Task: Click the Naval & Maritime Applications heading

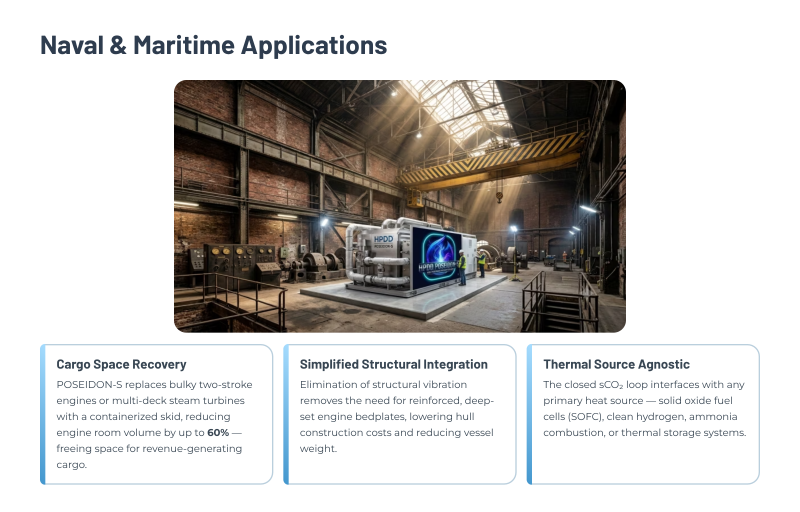Action: (213, 45)
